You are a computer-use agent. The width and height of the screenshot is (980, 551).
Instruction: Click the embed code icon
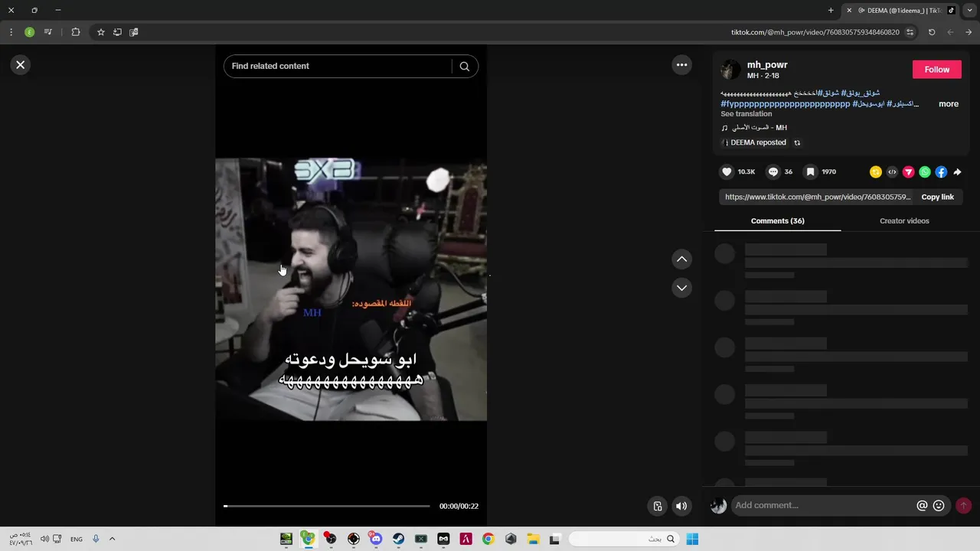[x=892, y=172]
